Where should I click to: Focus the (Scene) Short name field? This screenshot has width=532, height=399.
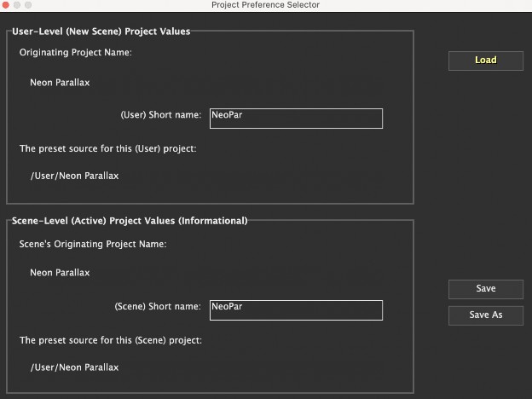click(x=294, y=309)
